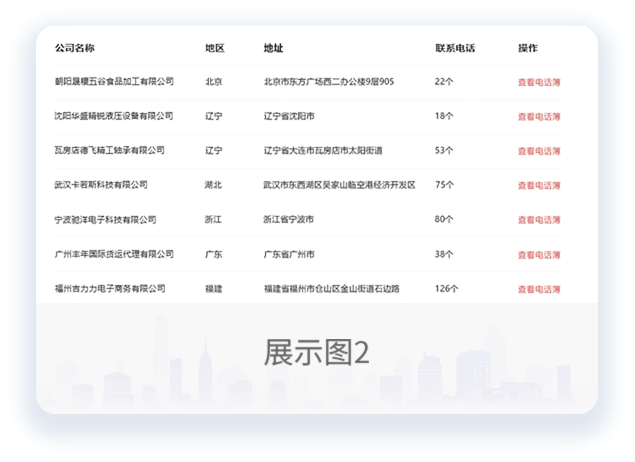Click the 地址 column header
The image size is (635, 462).
point(273,48)
